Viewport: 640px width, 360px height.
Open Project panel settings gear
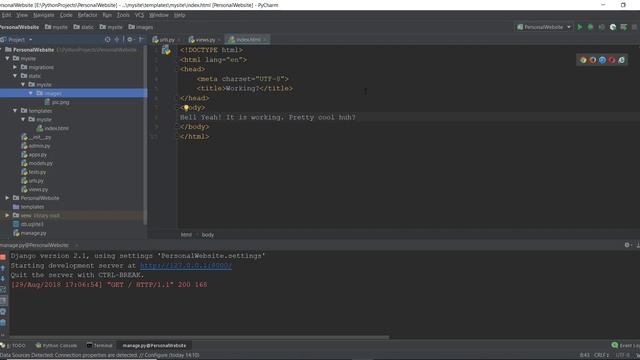pyautogui.click(x=130, y=40)
